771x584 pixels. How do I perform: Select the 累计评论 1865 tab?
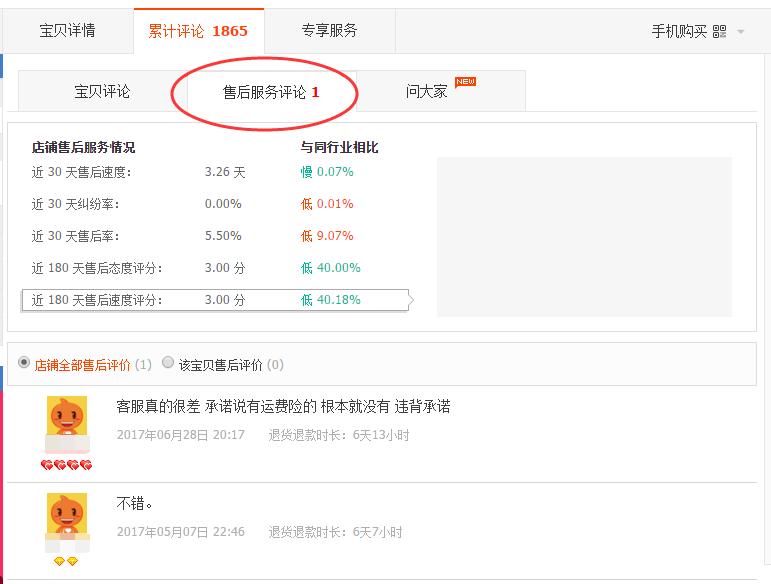pyautogui.click(x=199, y=31)
